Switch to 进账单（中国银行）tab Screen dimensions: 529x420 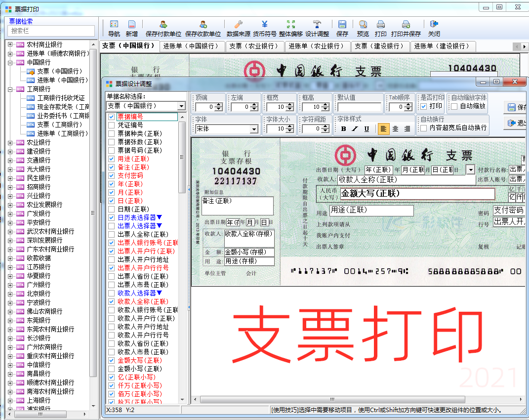coord(191,46)
